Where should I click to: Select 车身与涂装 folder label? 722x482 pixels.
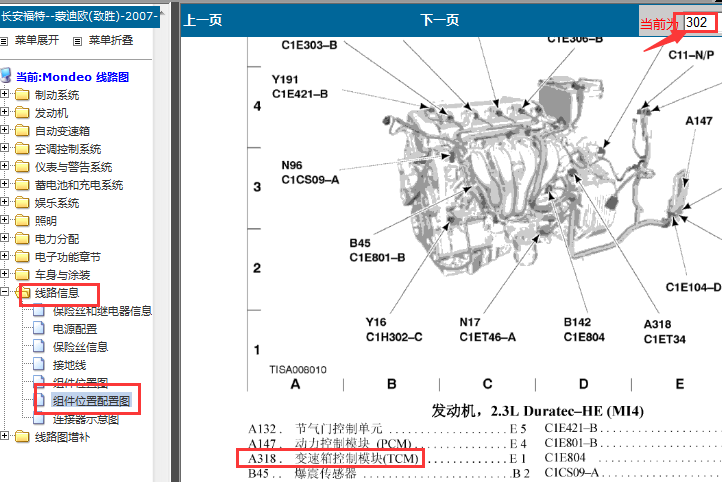62,275
